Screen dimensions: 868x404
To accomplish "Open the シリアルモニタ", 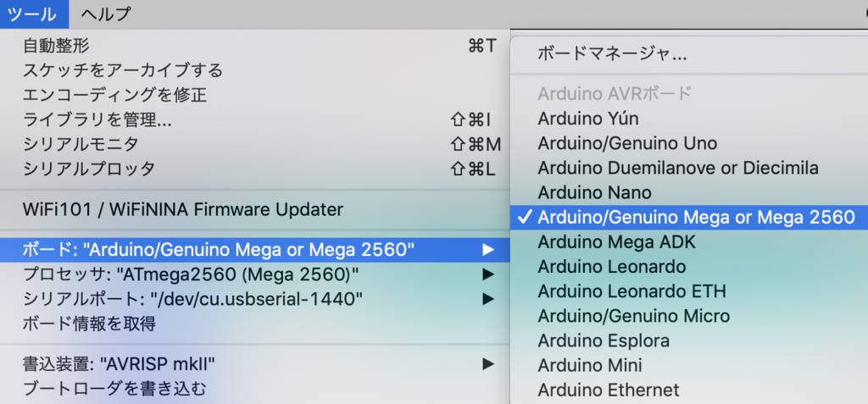I will click(x=81, y=144).
